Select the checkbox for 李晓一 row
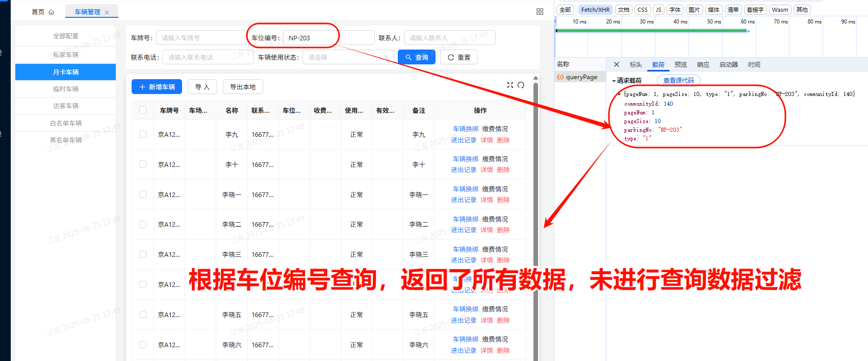This screenshot has width=868, height=361. [143, 195]
